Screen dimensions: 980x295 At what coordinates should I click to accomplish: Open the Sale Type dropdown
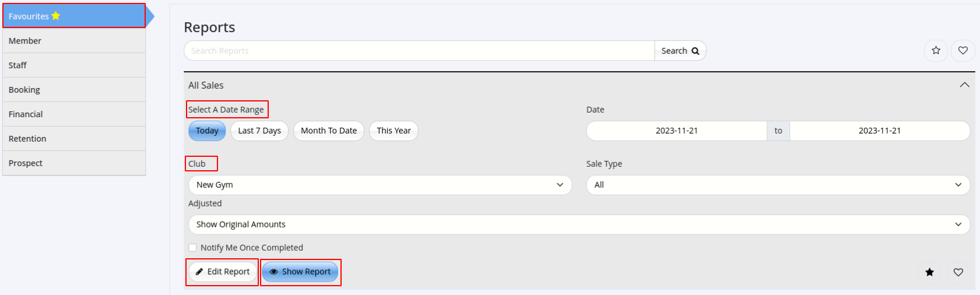click(x=778, y=185)
